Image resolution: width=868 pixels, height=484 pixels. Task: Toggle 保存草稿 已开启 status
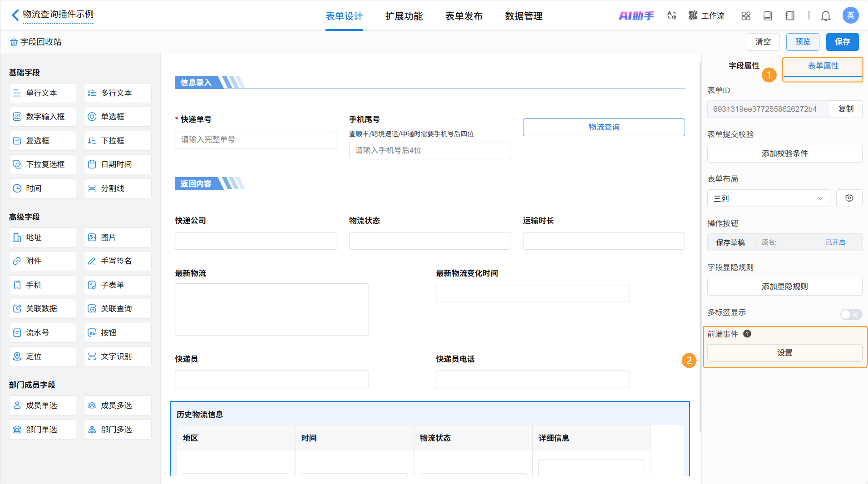tap(835, 242)
